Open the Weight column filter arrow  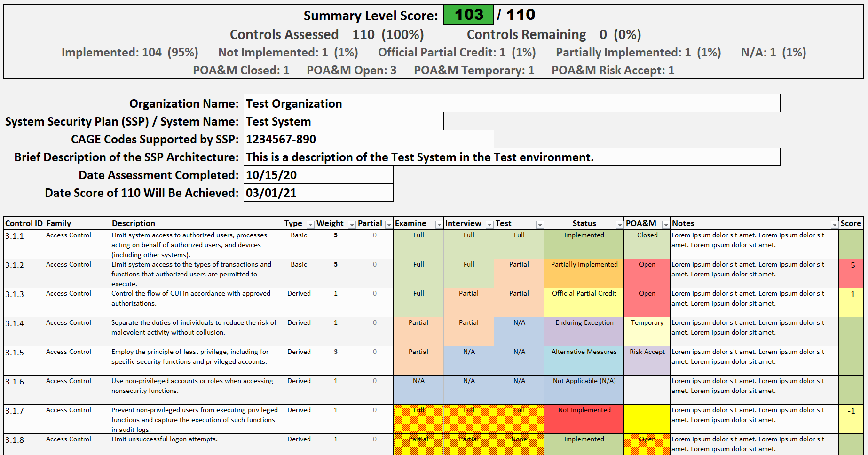[351, 225]
